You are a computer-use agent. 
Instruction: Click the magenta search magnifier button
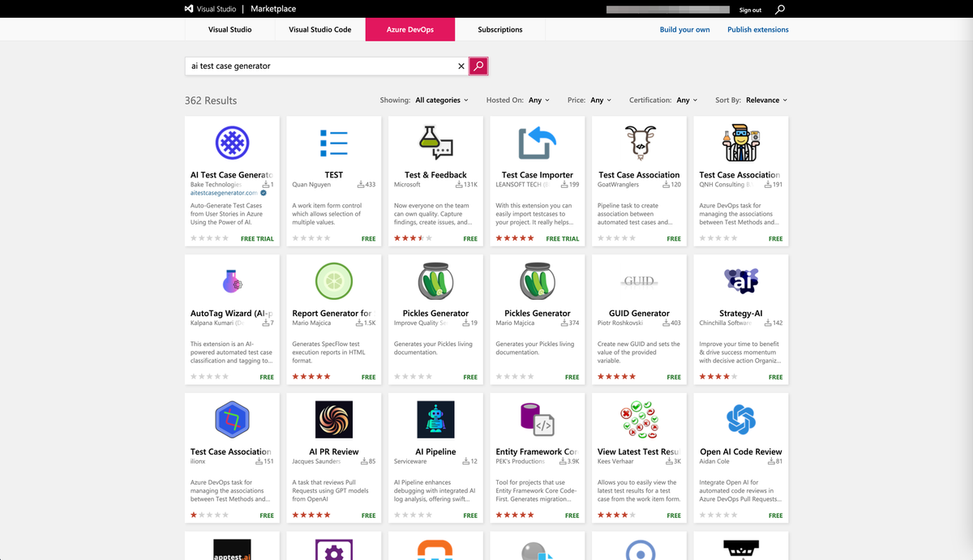(x=478, y=66)
